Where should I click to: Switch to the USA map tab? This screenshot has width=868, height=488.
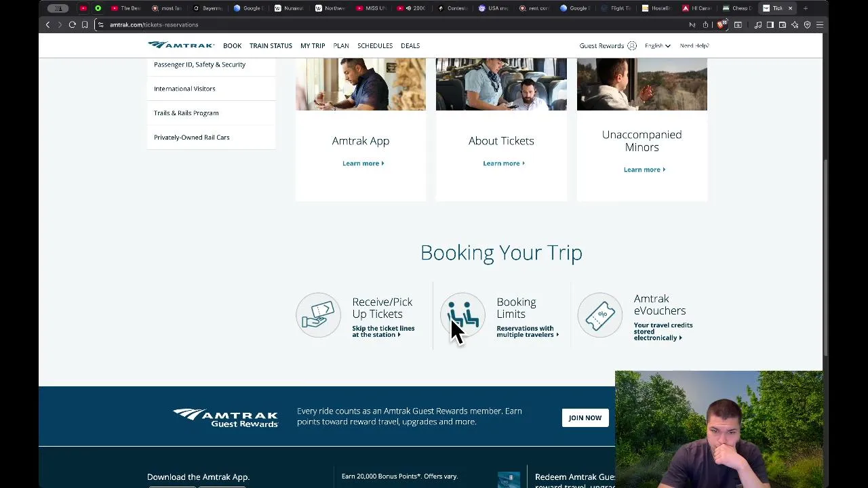click(494, 8)
